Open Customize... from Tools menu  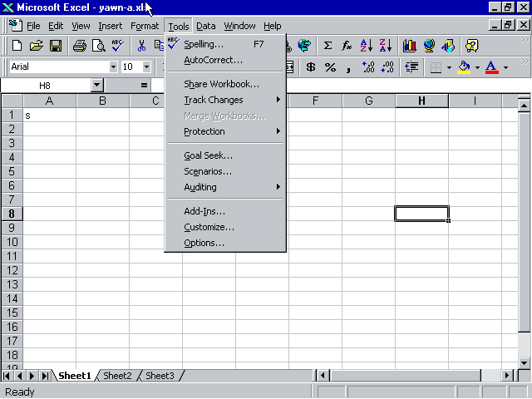pyautogui.click(x=225, y=227)
